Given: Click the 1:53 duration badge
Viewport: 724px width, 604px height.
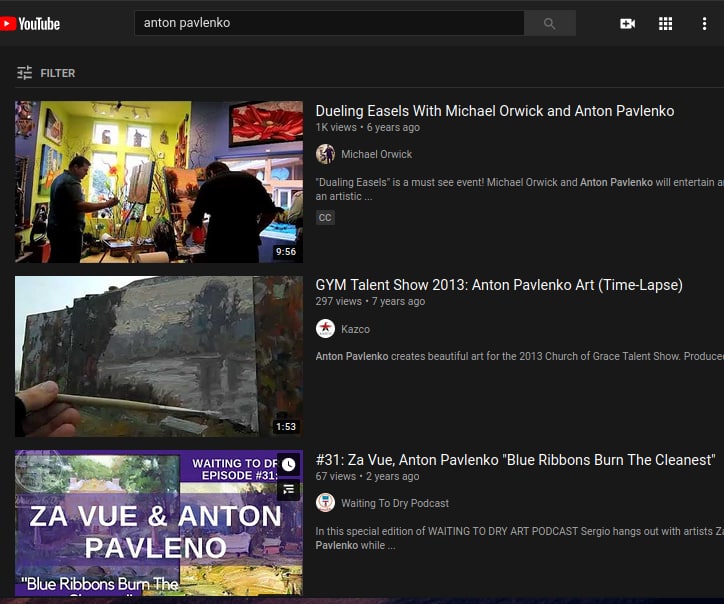Looking at the screenshot, I should (x=286, y=427).
